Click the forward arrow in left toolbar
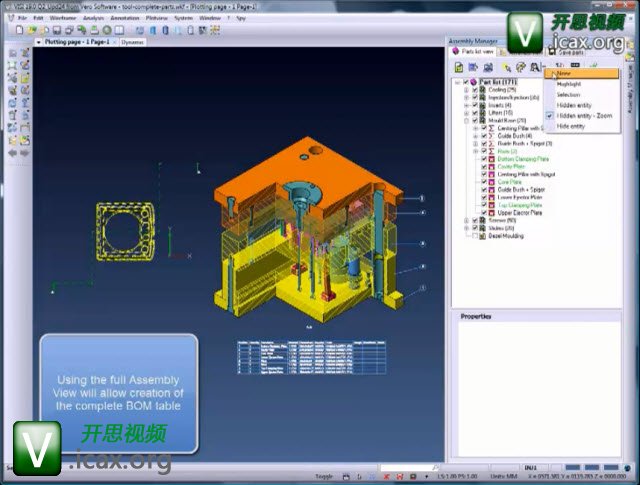Image resolution: width=640 pixels, height=485 pixels. click(25, 153)
